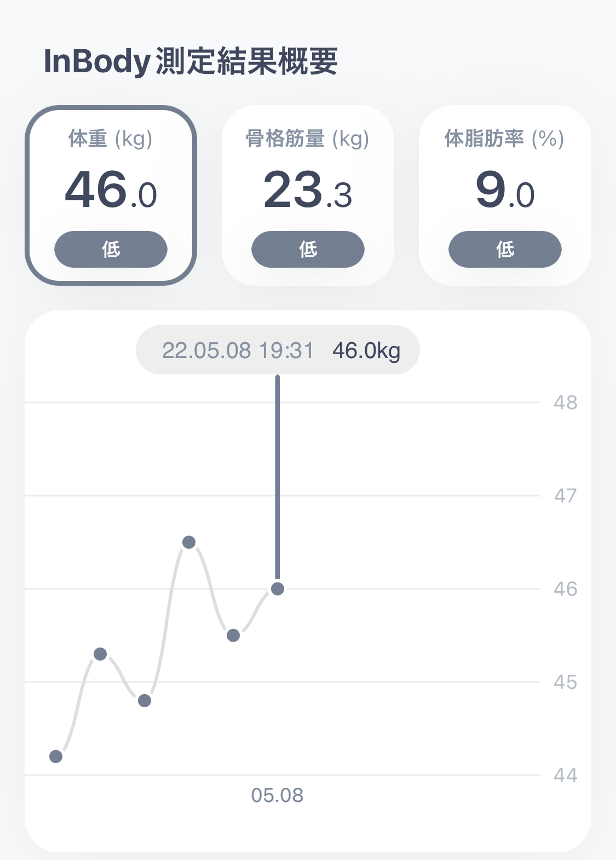
Task: Click the highlighted 46.0kg data point
Action: 278,589
